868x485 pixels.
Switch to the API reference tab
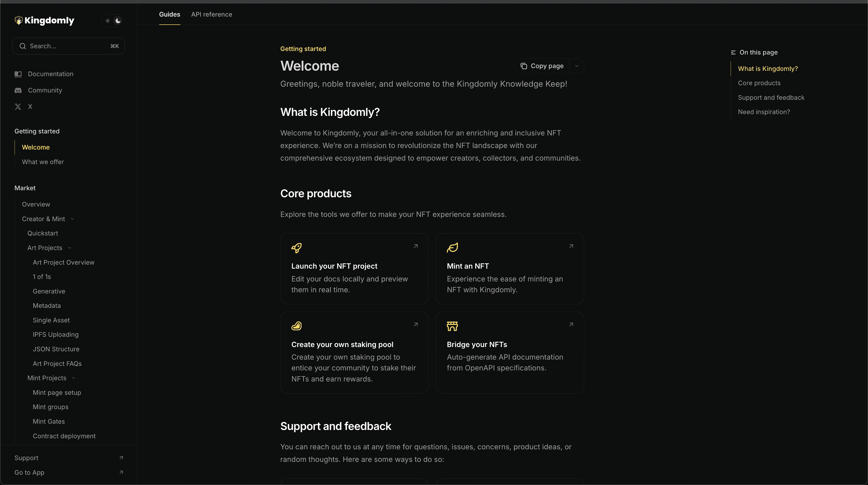[x=212, y=15]
